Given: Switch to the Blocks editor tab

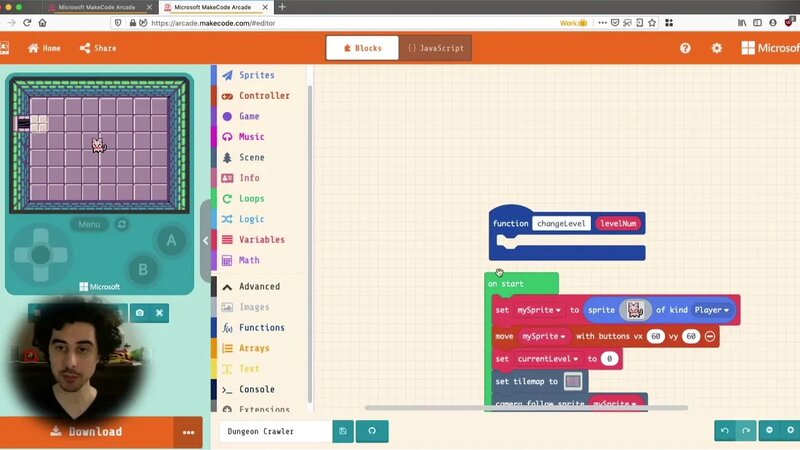Looking at the screenshot, I should pyautogui.click(x=362, y=48).
